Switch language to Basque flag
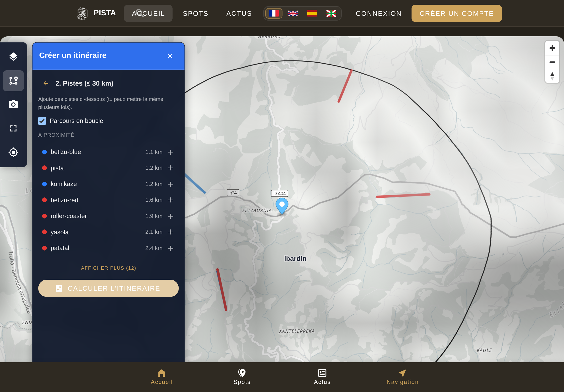The height and width of the screenshot is (392, 564). 331,13
